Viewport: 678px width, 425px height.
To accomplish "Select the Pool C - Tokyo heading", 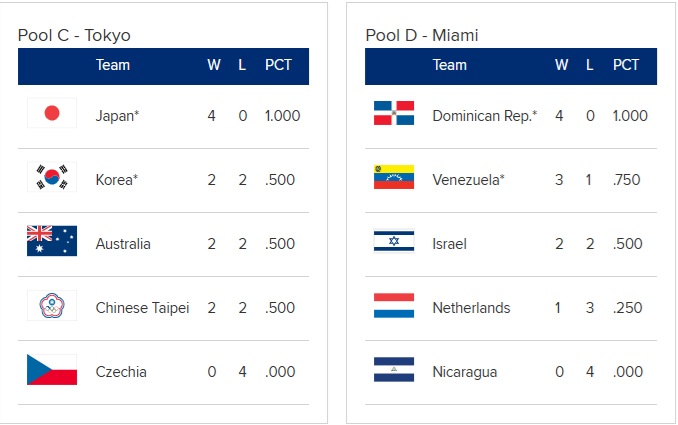I will (74, 35).
